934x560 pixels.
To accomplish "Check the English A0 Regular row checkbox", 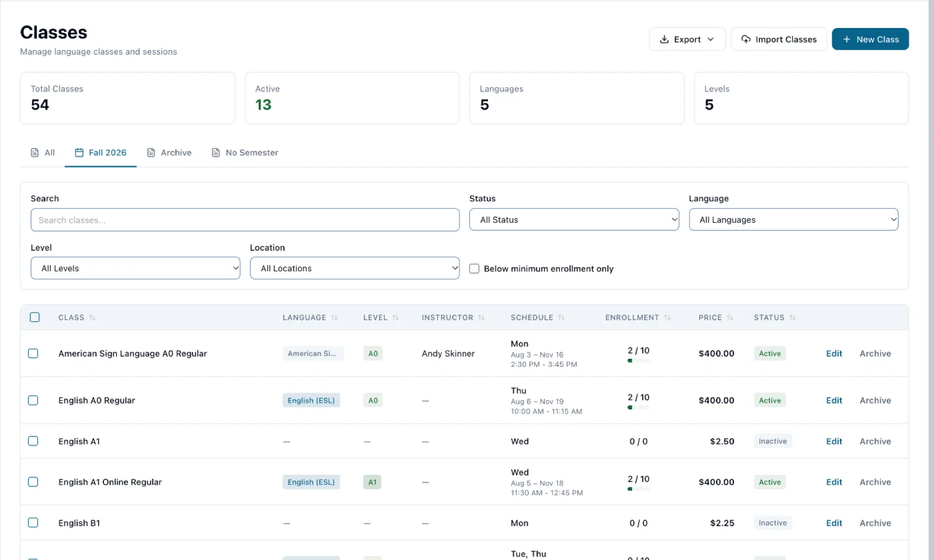I will [x=33, y=400].
